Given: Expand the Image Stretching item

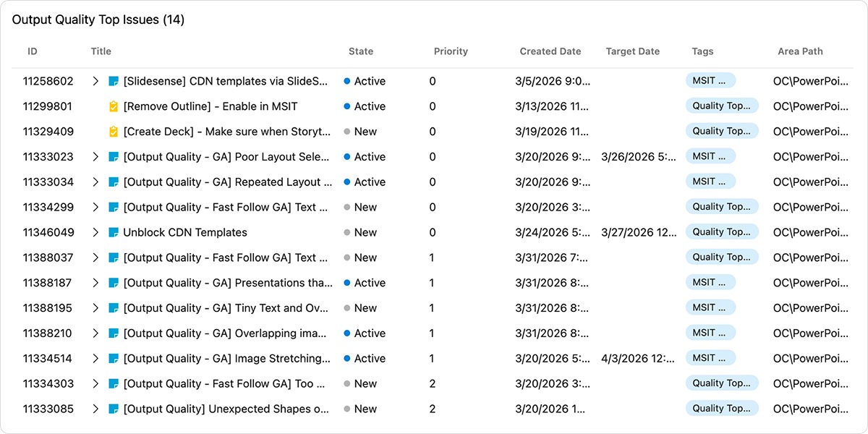Looking at the screenshot, I should coord(95,359).
